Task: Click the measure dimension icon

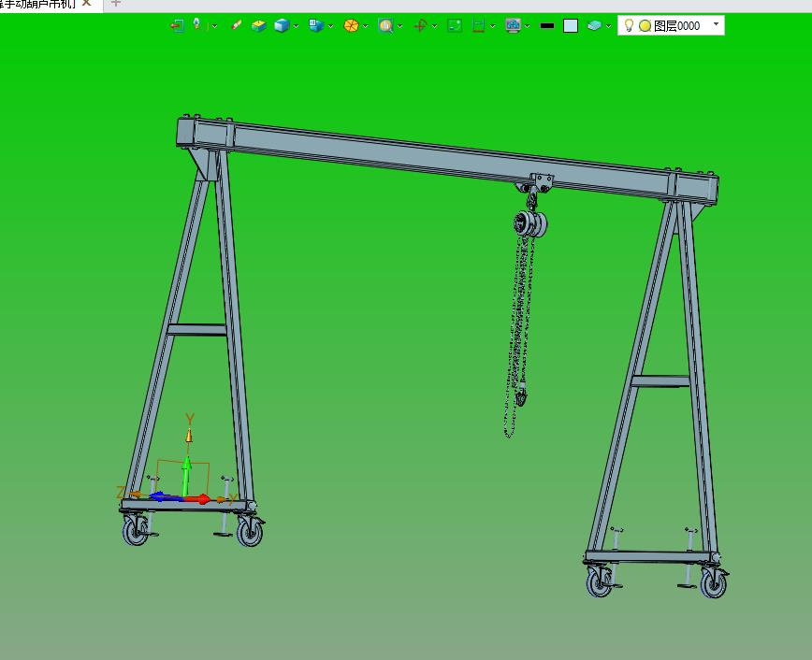Action: (x=479, y=25)
